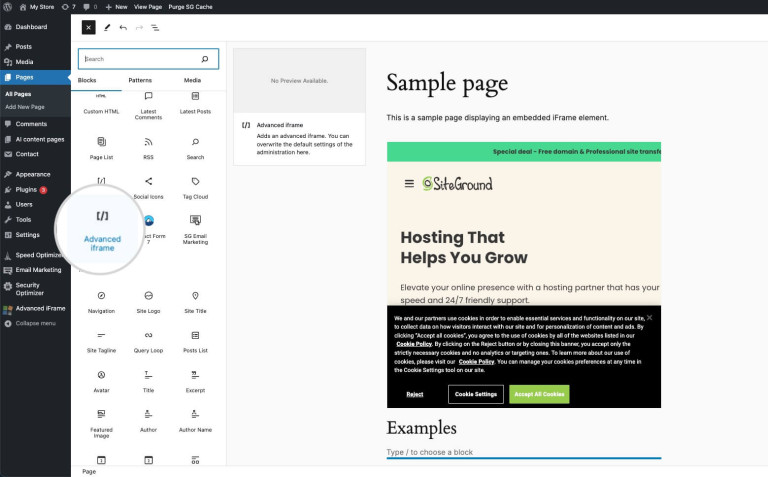Insert the Search block

(x=195, y=148)
